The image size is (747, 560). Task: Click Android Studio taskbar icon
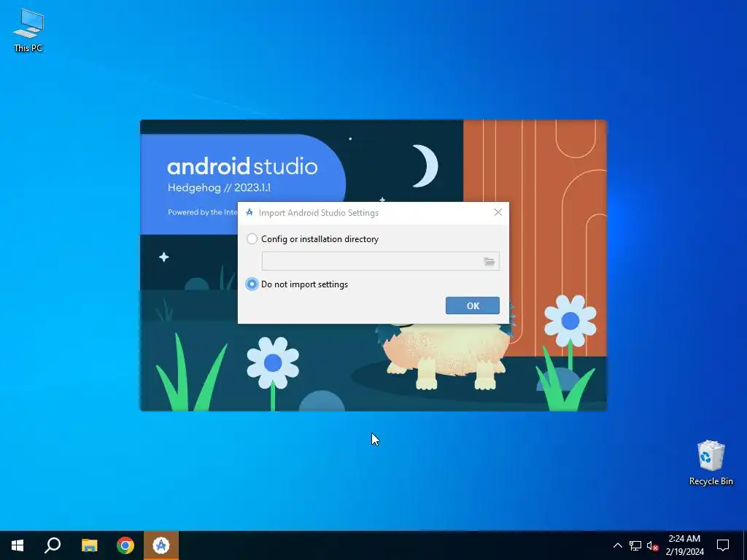point(161,545)
